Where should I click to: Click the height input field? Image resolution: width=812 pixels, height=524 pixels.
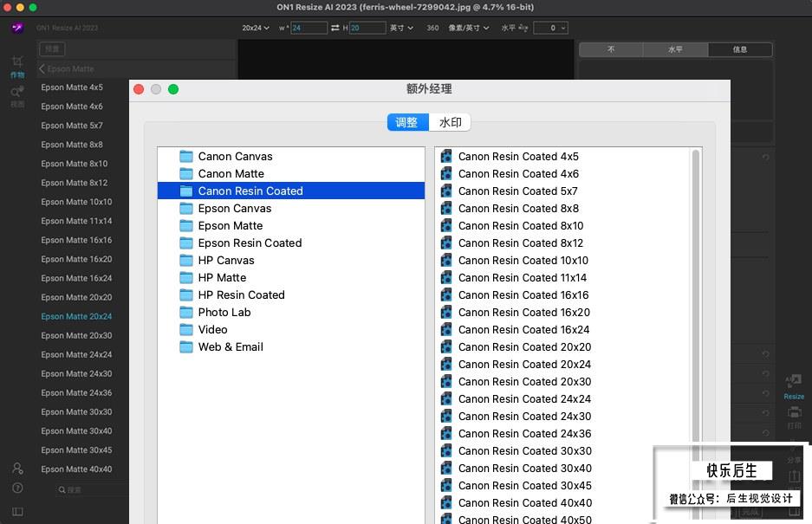367,28
